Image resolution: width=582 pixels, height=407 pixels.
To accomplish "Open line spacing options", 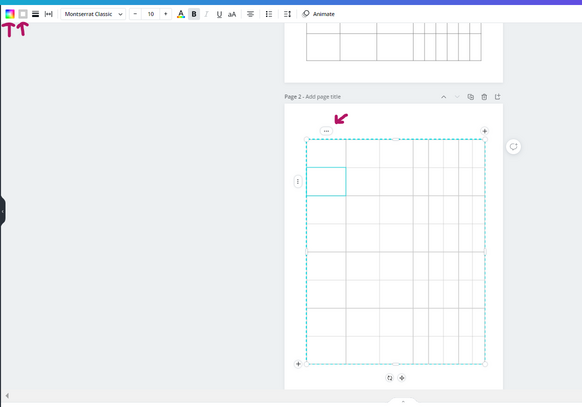I will [287, 14].
